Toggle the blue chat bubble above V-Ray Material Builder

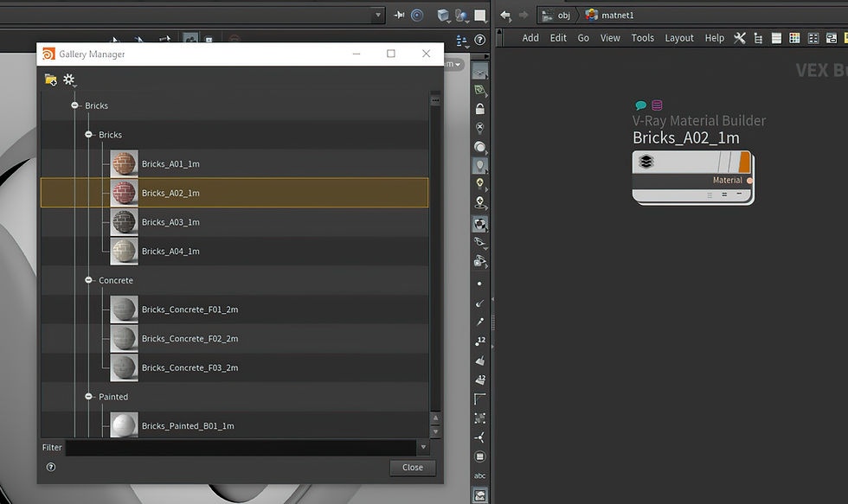tap(640, 105)
